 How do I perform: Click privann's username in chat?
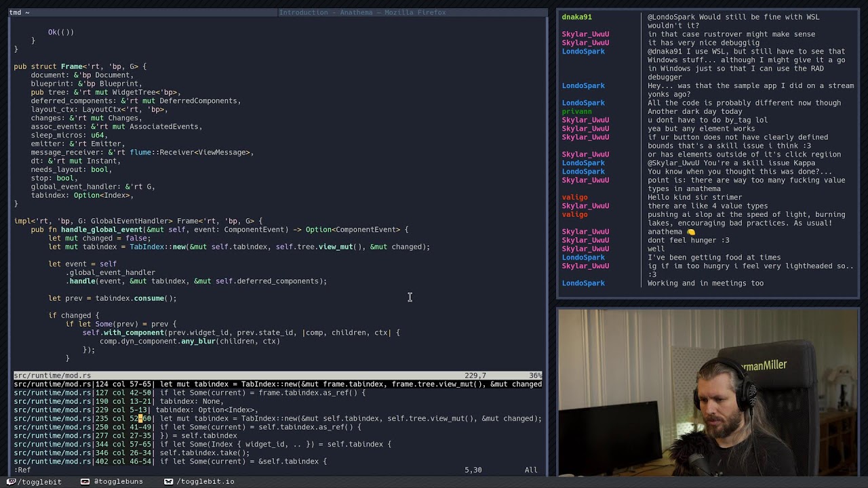coord(577,111)
